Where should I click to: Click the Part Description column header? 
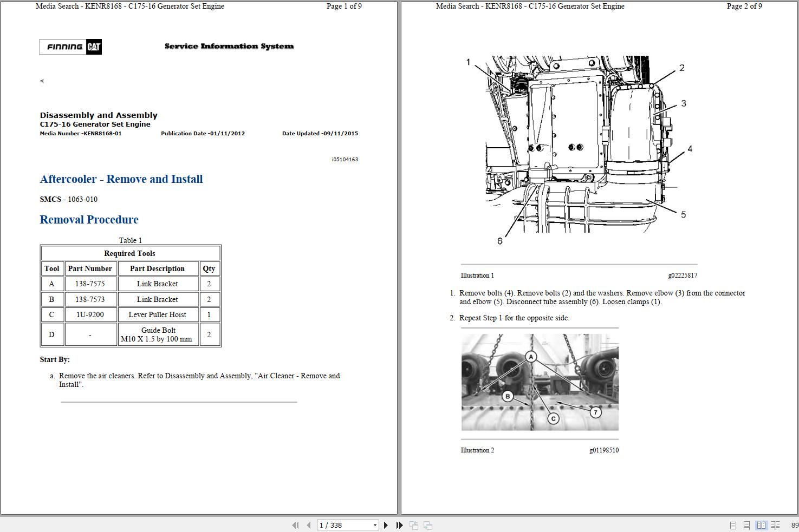point(158,268)
